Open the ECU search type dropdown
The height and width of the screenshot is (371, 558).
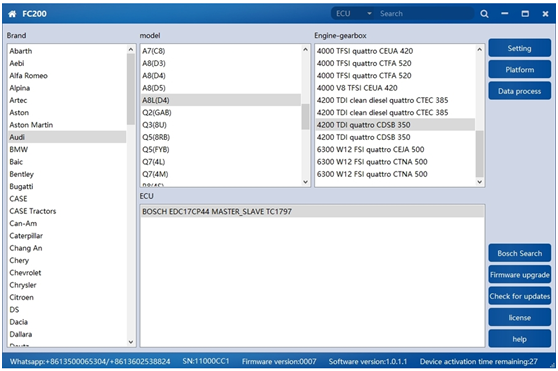(354, 14)
